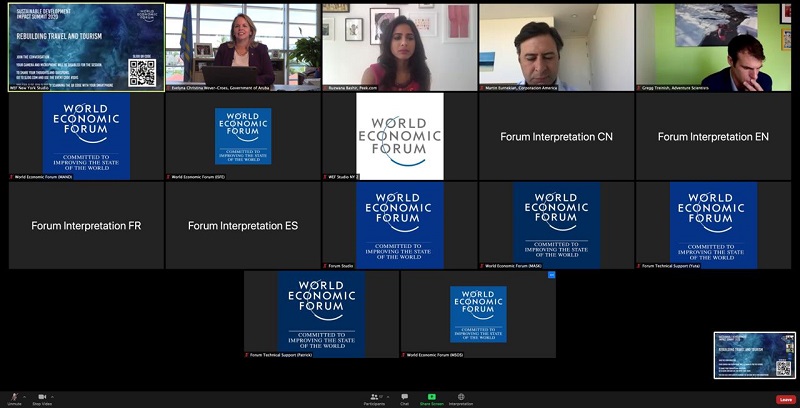Click the green Share Screen button
Screen dimensions: 800x408
click(432, 397)
